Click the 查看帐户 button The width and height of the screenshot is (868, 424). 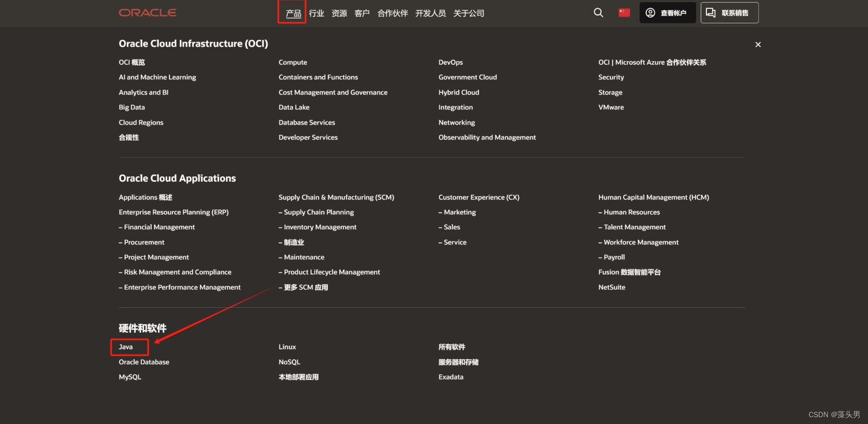coord(667,12)
